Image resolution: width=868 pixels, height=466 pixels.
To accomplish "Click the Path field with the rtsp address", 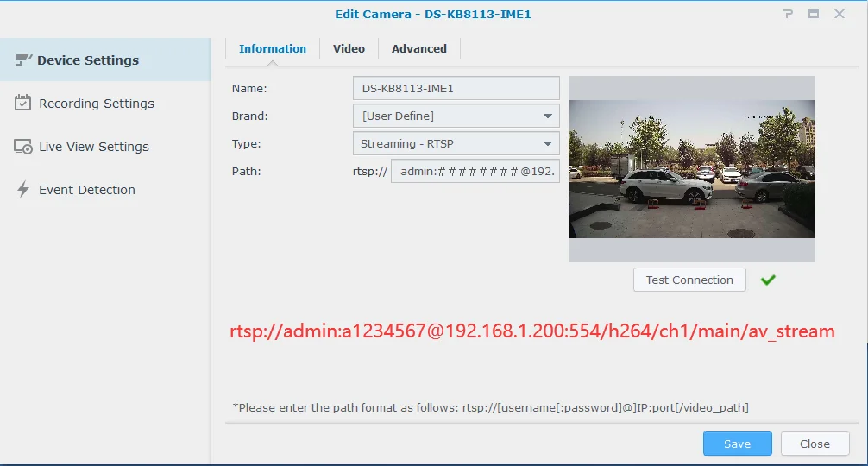I will click(x=475, y=172).
